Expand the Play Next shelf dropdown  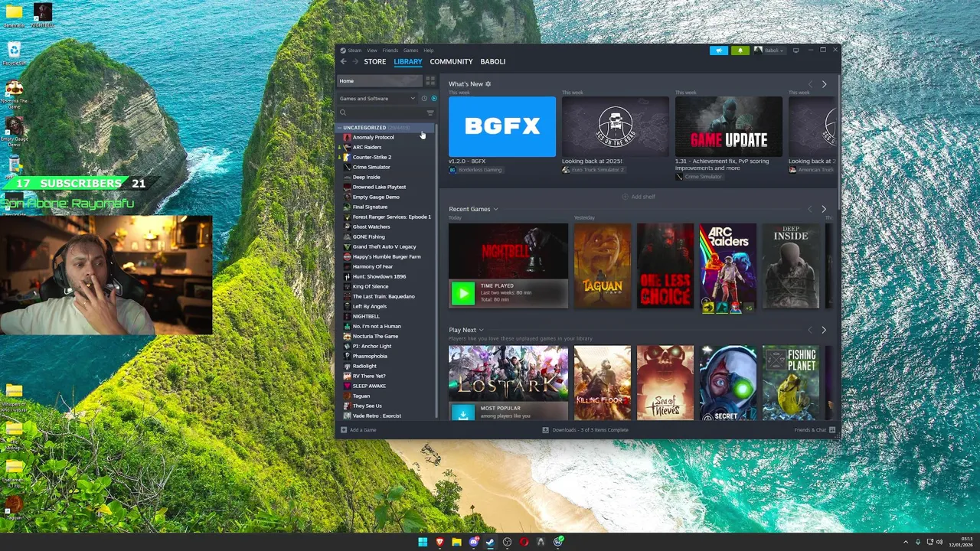click(481, 330)
